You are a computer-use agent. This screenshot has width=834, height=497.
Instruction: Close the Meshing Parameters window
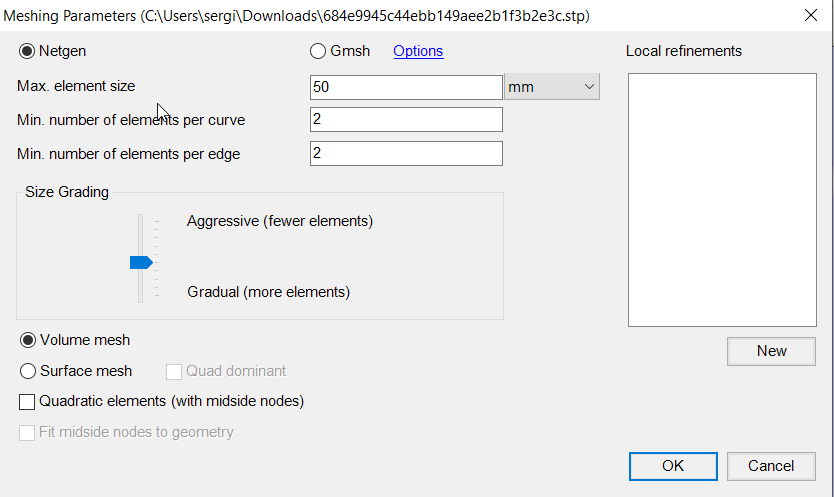coord(811,15)
